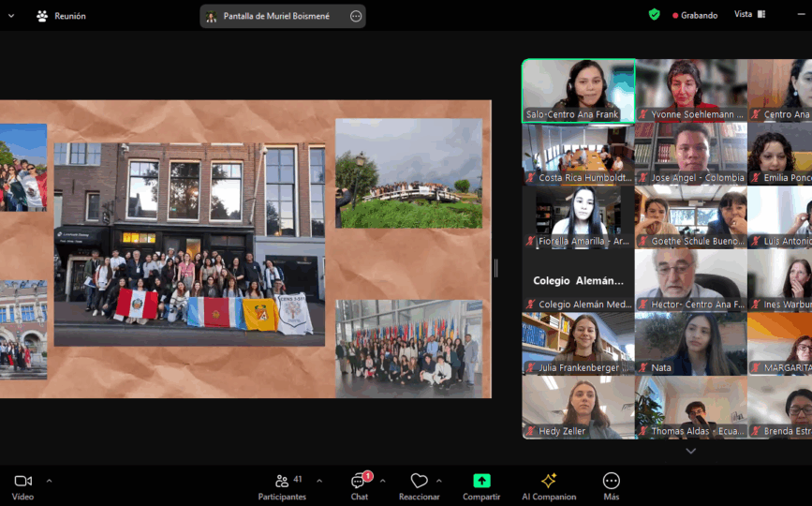Screen dimensions: 812x506
Task: Open the Participantes panel
Action: pos(282,485)
